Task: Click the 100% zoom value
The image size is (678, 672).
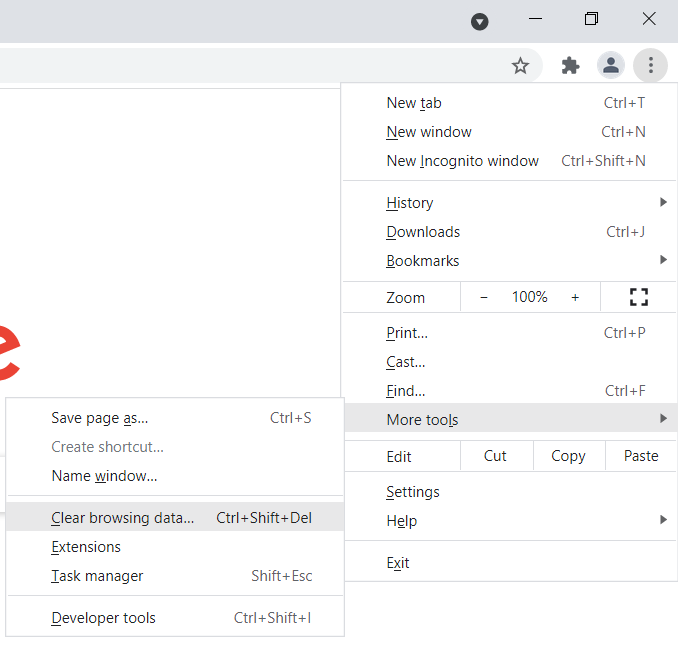Action: tap(530, 297)
